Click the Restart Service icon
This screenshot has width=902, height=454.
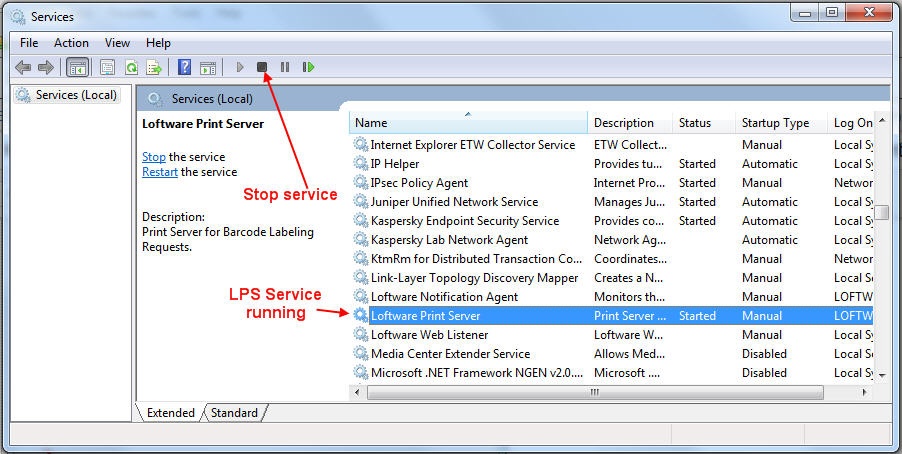pyautogui.click(x=308, y=67)
